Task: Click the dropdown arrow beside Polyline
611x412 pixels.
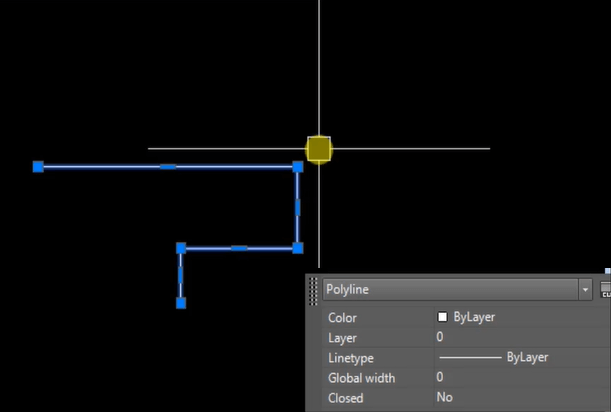Action: tap(585, 290)
